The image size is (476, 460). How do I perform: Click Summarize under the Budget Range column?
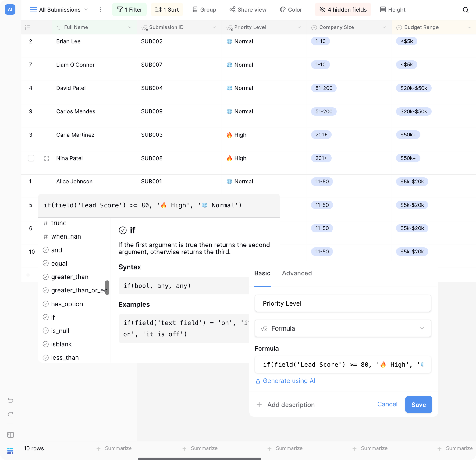click(459, 448)
